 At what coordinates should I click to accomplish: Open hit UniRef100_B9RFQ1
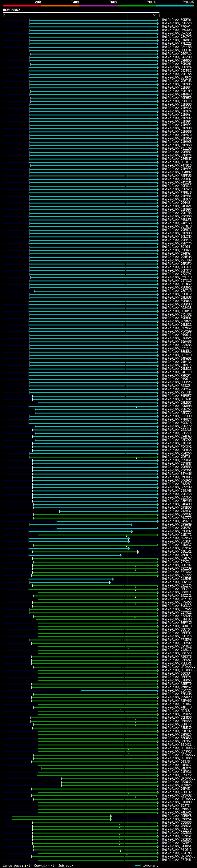tap(176, 20)
